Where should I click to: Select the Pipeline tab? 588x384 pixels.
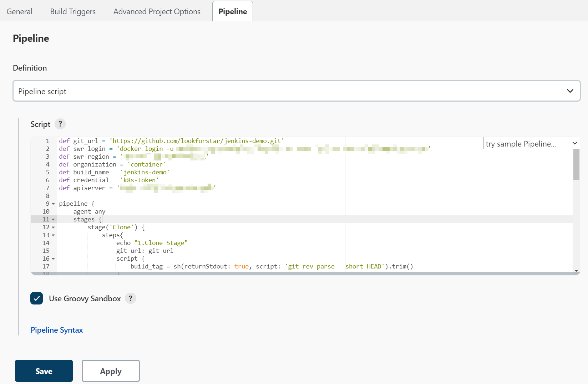coord(232,11)
